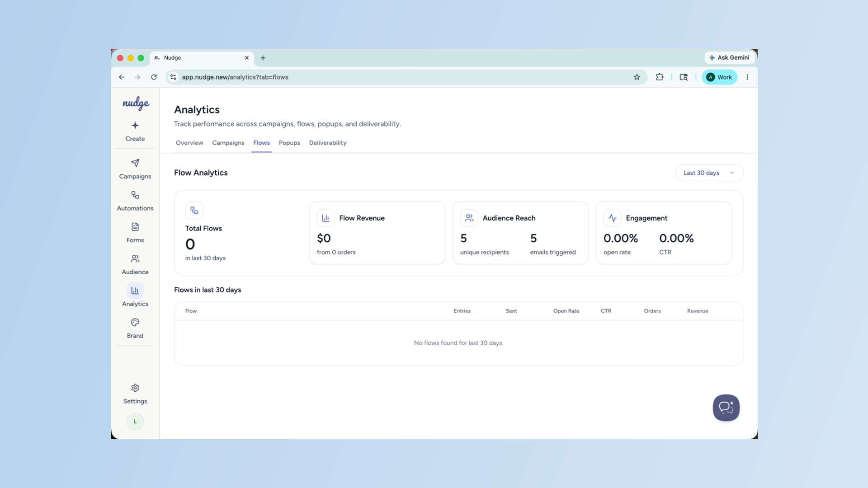Click the Entries column header
Image resolution: width=868 pixels, height=488 pixels.
[462, 311]
